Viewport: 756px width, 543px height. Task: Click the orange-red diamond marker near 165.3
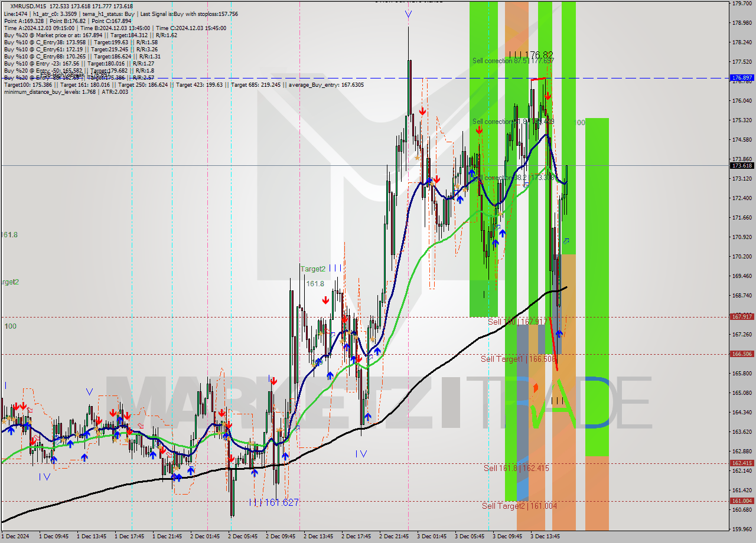tap(536, 388)
